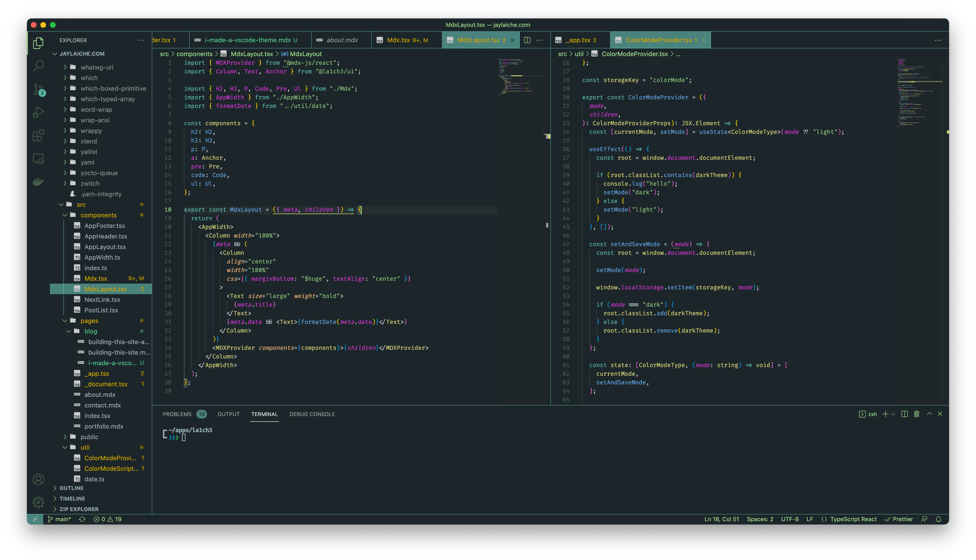Maximize the terminal panel size
976x560 pixels.
click(x=929, y=414)
